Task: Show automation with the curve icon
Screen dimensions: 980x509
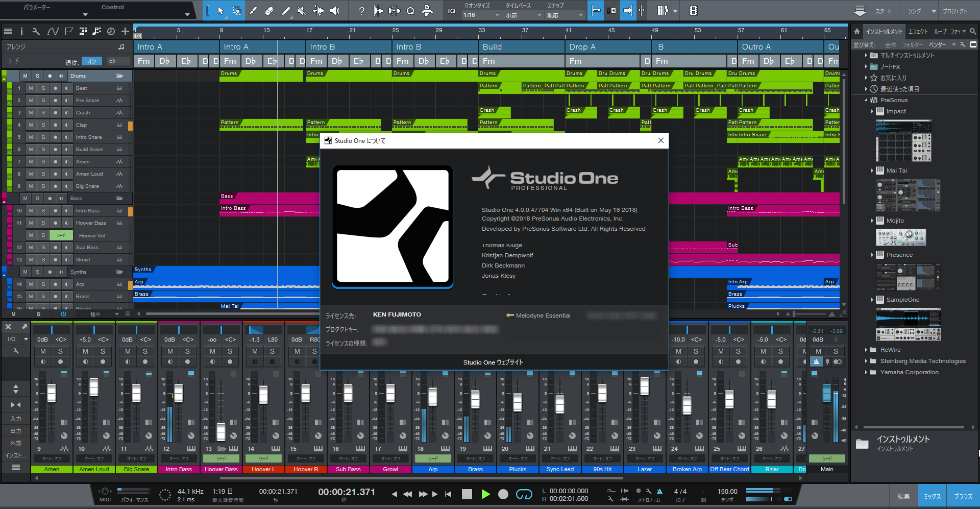Action: [x=53, y=32]
